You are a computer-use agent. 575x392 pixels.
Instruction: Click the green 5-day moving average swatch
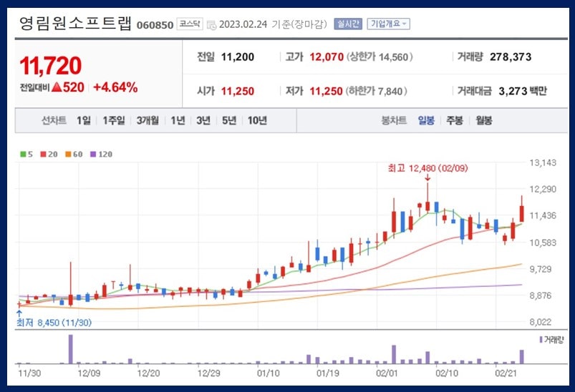[23, 155]
